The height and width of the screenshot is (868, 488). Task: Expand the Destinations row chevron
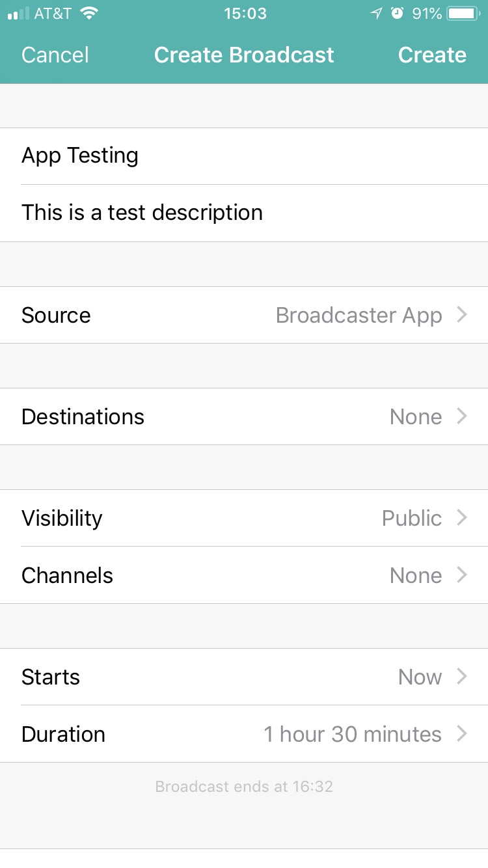click(x=462, y=416)
